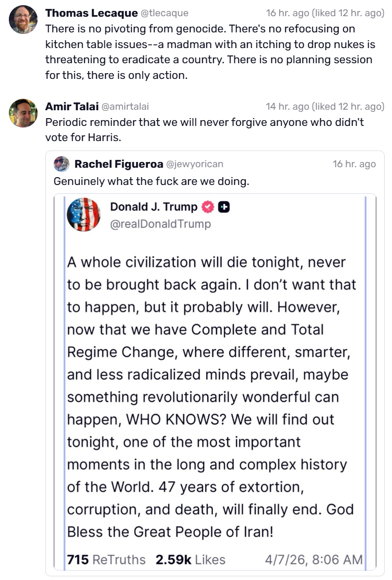Open Thomas's '16 hr. ago' timestamp
Viewport: 392px width, 580px height.
[288, 13]
